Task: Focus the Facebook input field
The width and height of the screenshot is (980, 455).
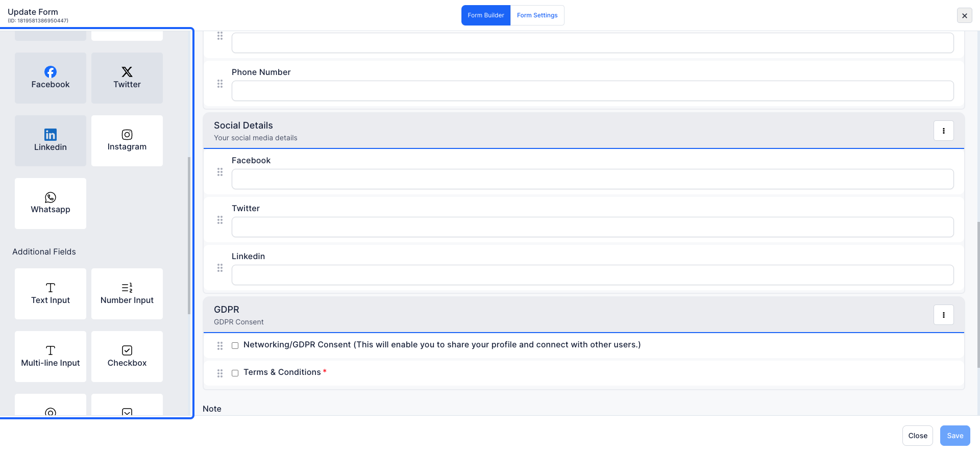Action: pos(593,179)
